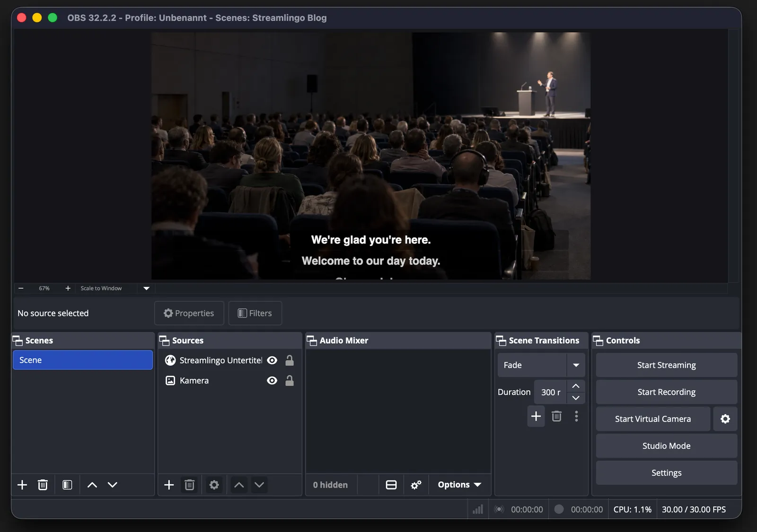Click the video preview canvas
Viewport: 757px width, 532px height.
pos(371,156)
